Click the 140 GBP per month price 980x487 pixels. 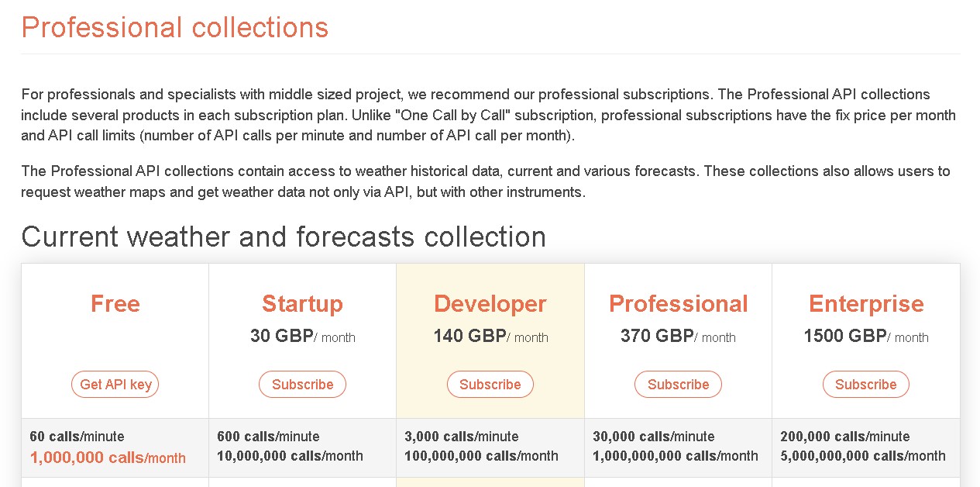[x=490, y=337]
